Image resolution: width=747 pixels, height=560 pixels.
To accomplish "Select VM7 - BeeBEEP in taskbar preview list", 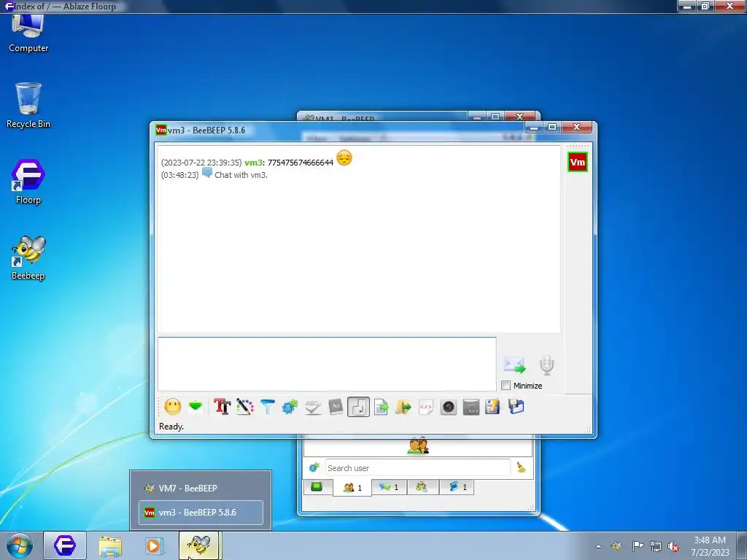I will (x=201, y=488).
